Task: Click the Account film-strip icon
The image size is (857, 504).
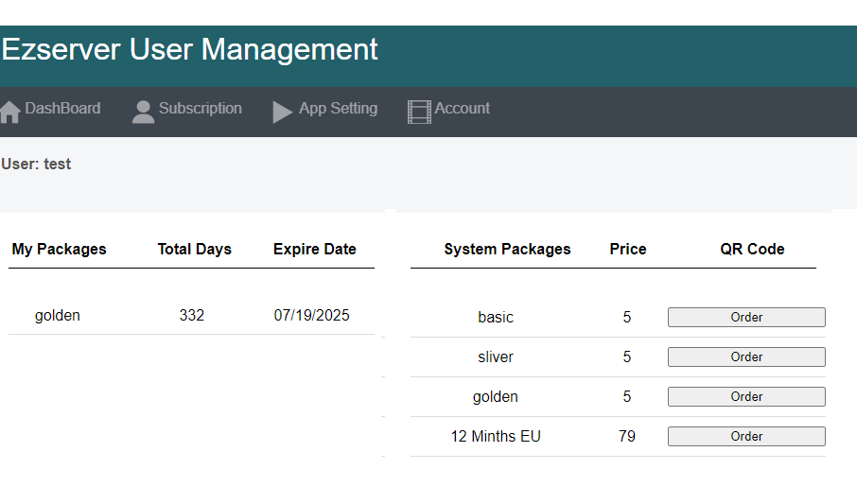Action: (419, 113)
